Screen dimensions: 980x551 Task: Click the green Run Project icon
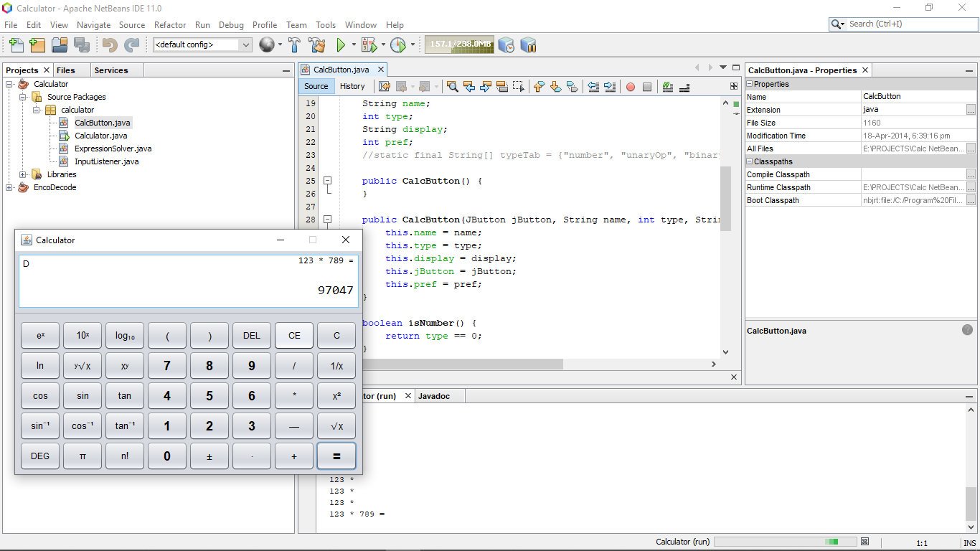coord(341,45)
